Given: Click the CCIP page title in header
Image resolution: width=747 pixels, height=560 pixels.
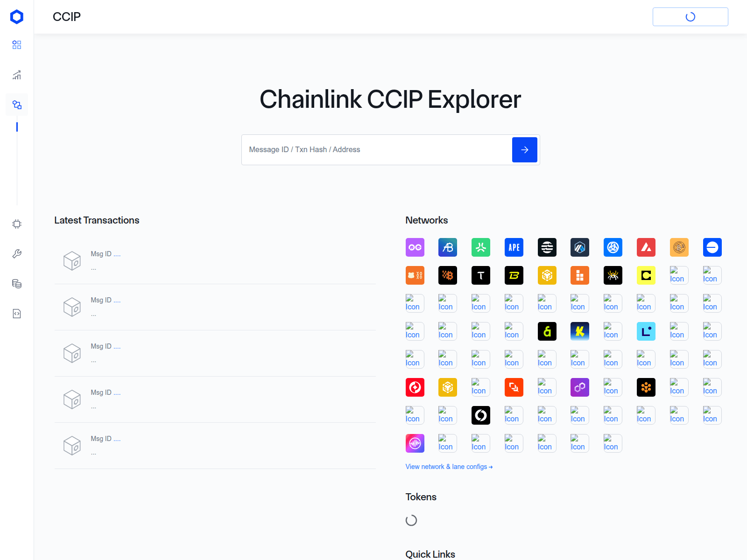Looking at the screenshot, I should pos(67,17).
